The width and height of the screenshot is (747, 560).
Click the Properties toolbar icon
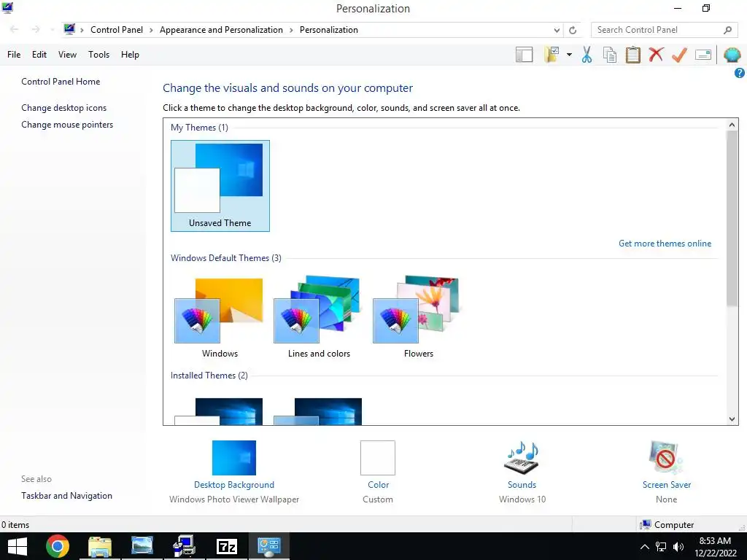703,55
